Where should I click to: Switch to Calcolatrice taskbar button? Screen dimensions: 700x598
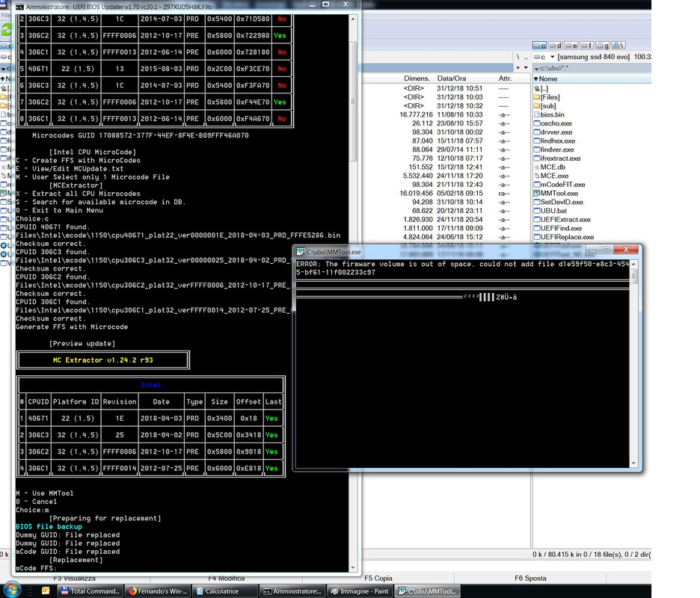(x=225, y=591)
